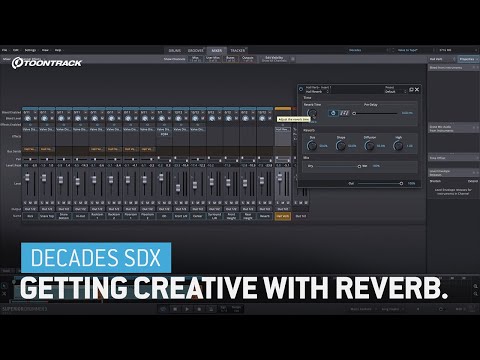Close the Hall Reverb effect window
Screen dimensions: 480x360
(417, 89)
